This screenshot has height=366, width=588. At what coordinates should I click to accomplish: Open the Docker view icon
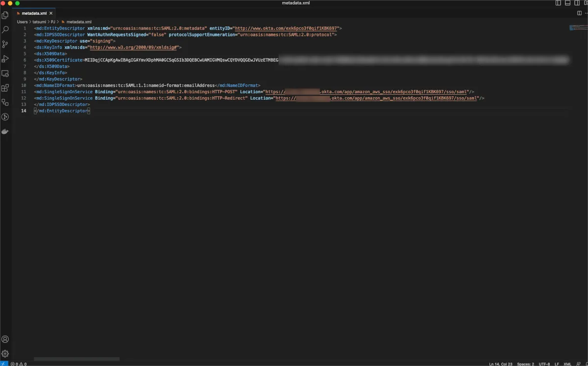(x=5, y=131)
